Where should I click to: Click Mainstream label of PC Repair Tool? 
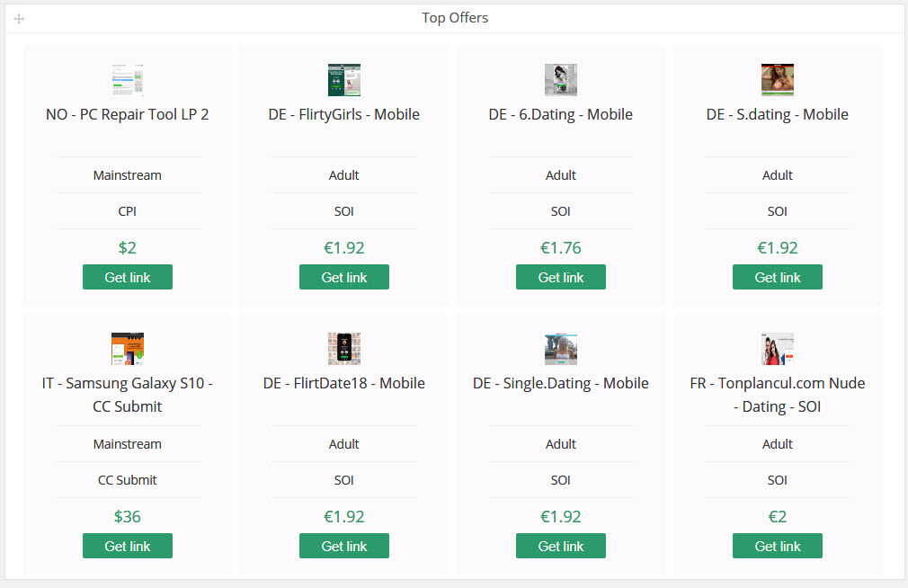click(128, 175)
